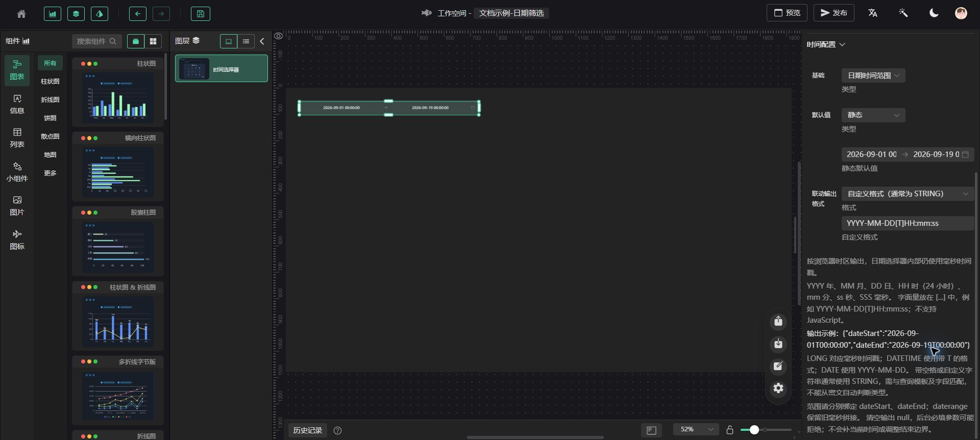Open the 52% zoom level dropdown
The width and height of the screenshot is (980, 440).
(696, 430)
